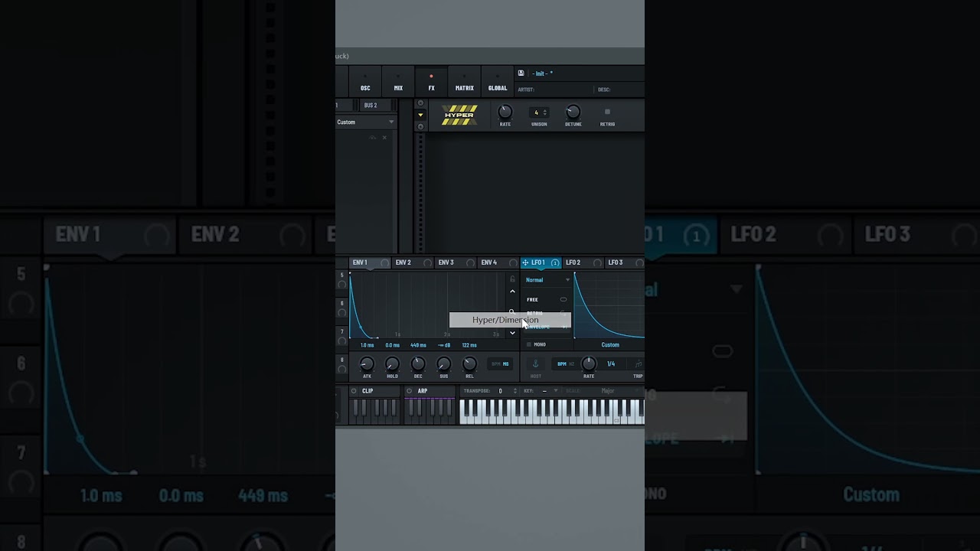980x551 pixels.
Task: Adjust the envelope REL knob
Action: click(469, 364)
